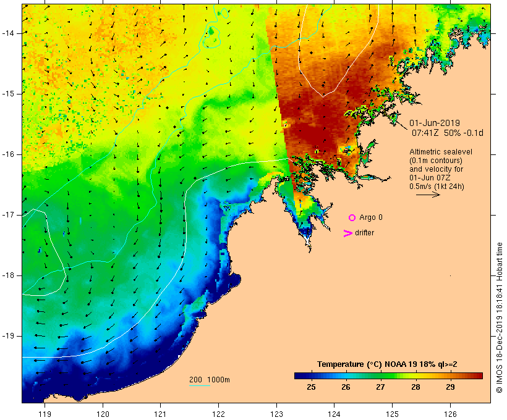Click the 29 value on color bar
This screenshot has width=507, height=420.
(450, 387)
